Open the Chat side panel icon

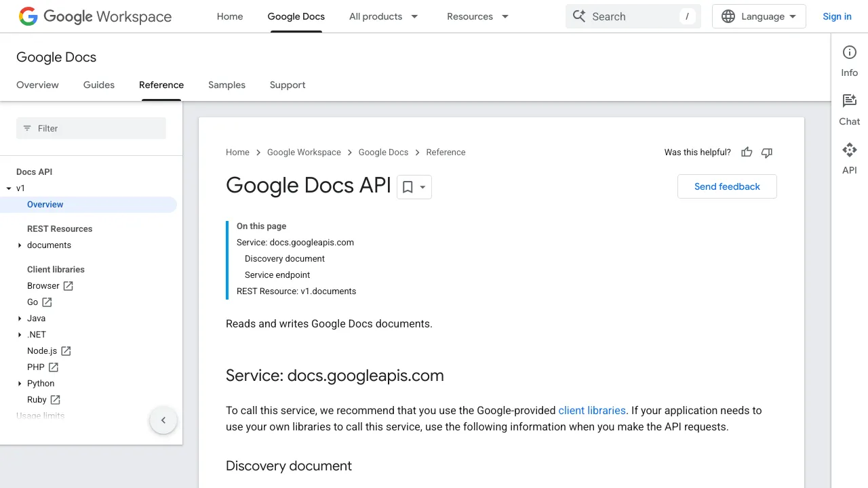point(850,101)
